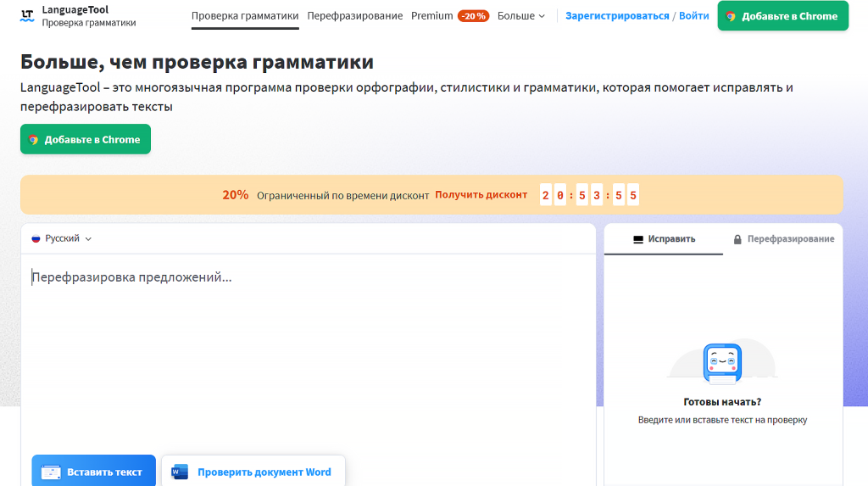
Task: Click the Chrome icon in hero Добавьте в Chrome button
Action: point(34,140)
